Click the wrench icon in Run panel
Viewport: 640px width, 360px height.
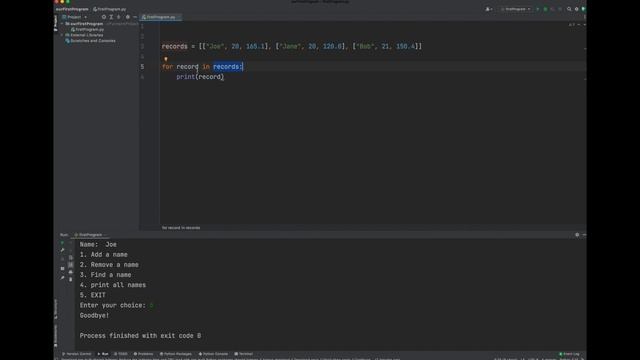pyautogui.click(x=62, y=250)
